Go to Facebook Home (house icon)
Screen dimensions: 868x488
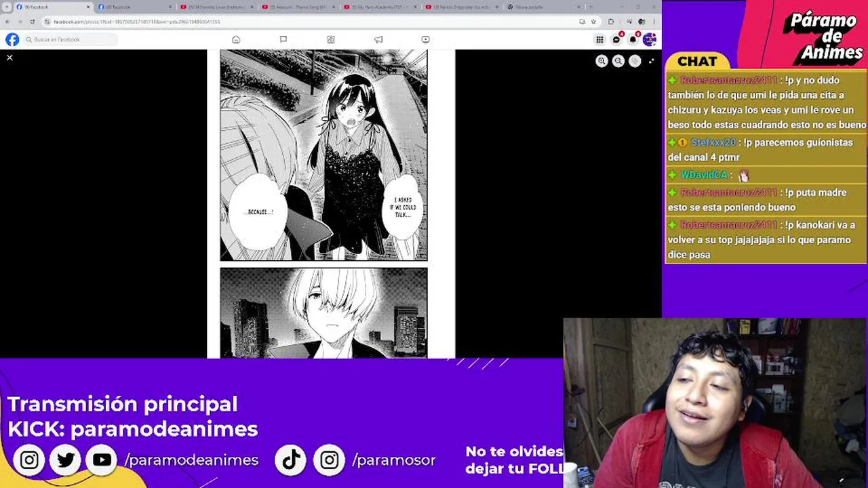pyautogui.click(x=236, y=39)
